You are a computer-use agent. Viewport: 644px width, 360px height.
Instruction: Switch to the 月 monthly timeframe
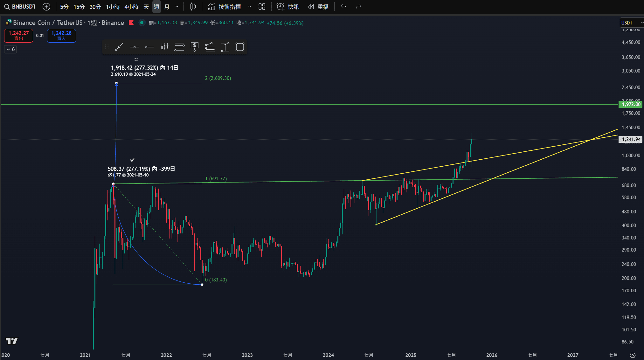tap(167, 7)
